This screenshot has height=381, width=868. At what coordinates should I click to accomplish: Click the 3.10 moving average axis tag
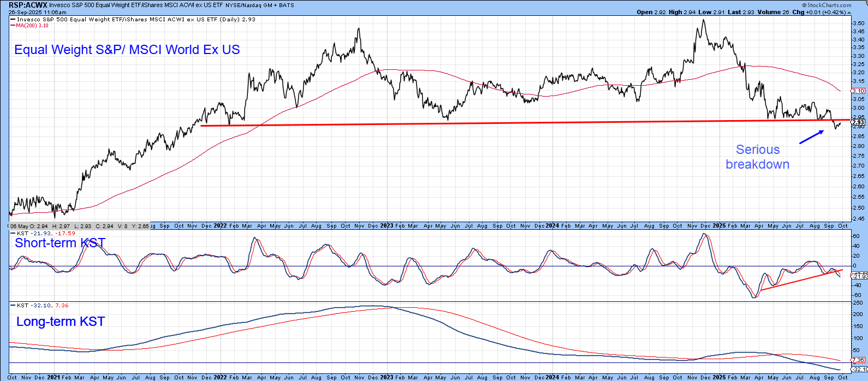858,91
